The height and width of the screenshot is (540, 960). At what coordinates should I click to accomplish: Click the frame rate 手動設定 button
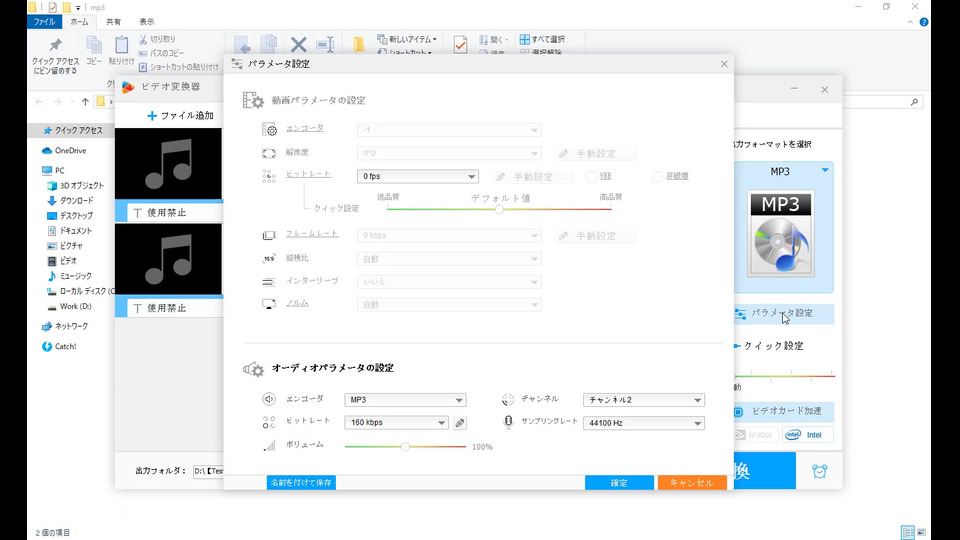tap(596, 236)
